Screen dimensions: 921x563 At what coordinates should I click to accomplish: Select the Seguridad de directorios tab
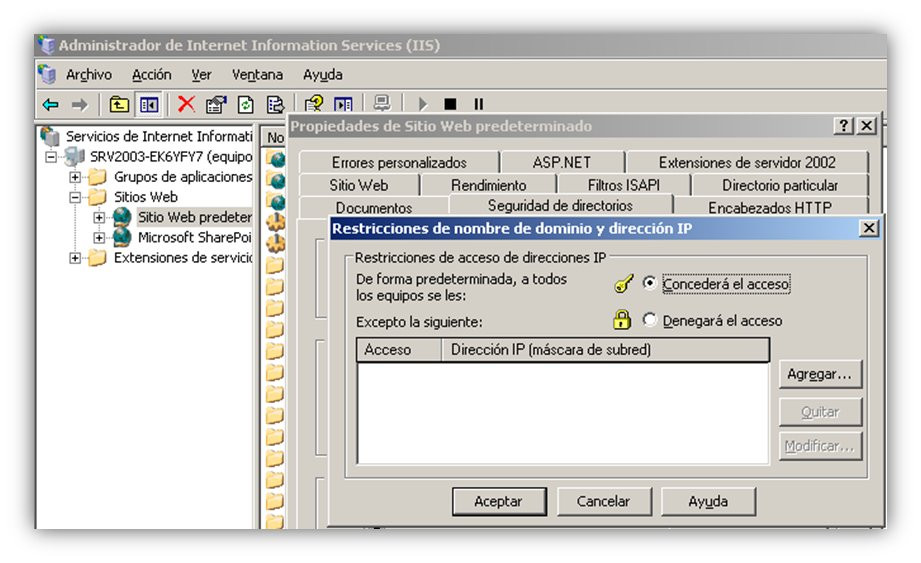[x=560, y=205]
